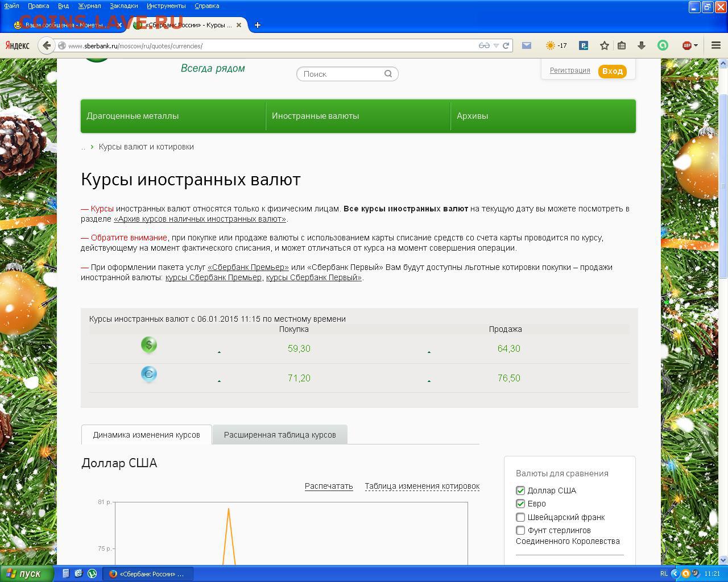
Task: Bookmark this page with the star icon
Action: [604, 45]
